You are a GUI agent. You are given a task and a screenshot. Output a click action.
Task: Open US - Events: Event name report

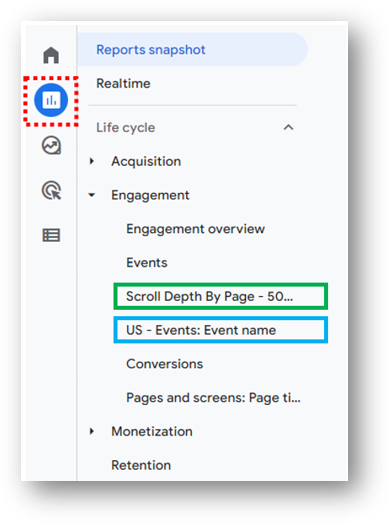(x=221, y=330)
